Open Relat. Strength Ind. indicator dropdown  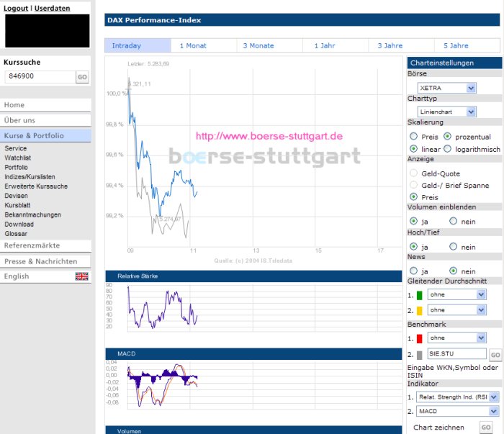[x=458, y=397]
